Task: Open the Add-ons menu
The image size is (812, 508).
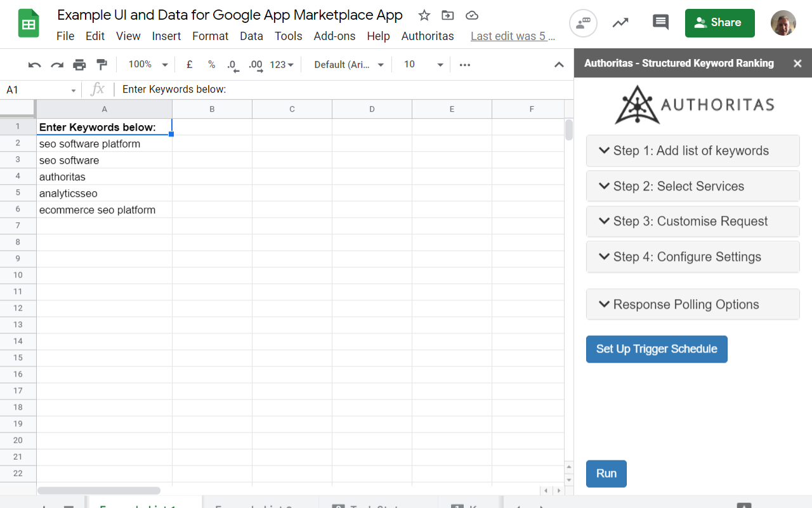Action: click(x=334, y=36)
